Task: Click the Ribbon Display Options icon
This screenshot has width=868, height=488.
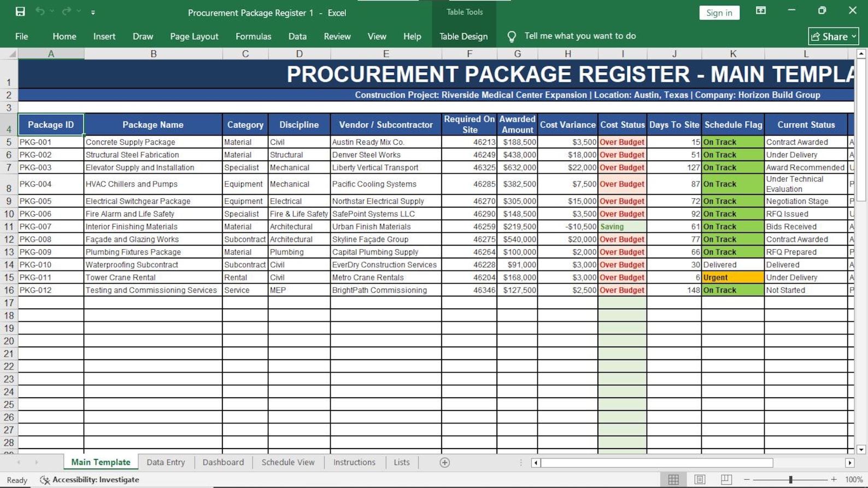Action: tap(761, 11)
